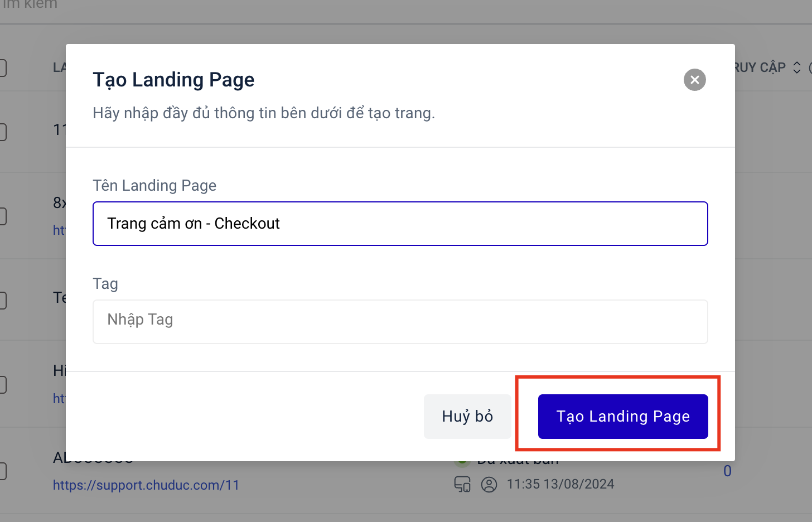This screenshot has width=812, height=522.
Task: Mark the checkbox for the row starting "11"
Action: tap(2, 132)
